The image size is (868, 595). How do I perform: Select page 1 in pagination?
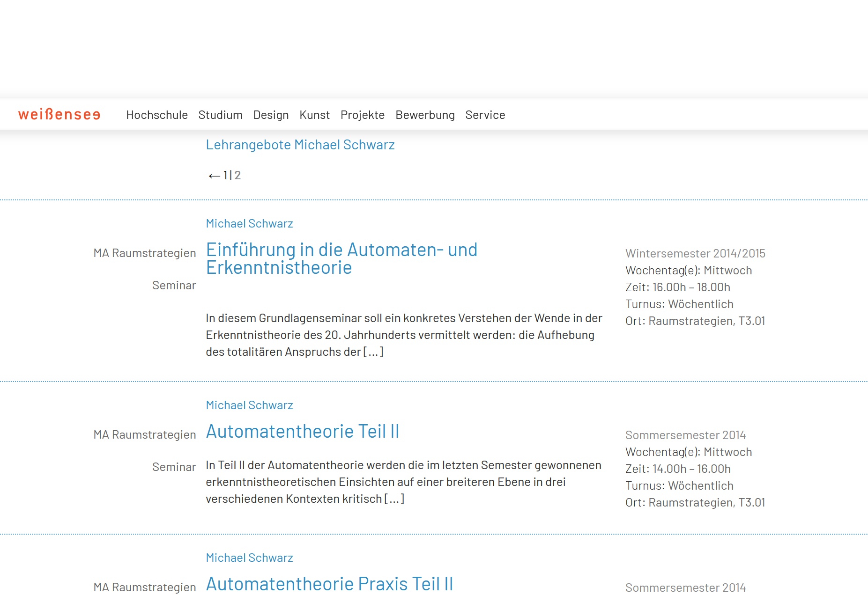225,176
